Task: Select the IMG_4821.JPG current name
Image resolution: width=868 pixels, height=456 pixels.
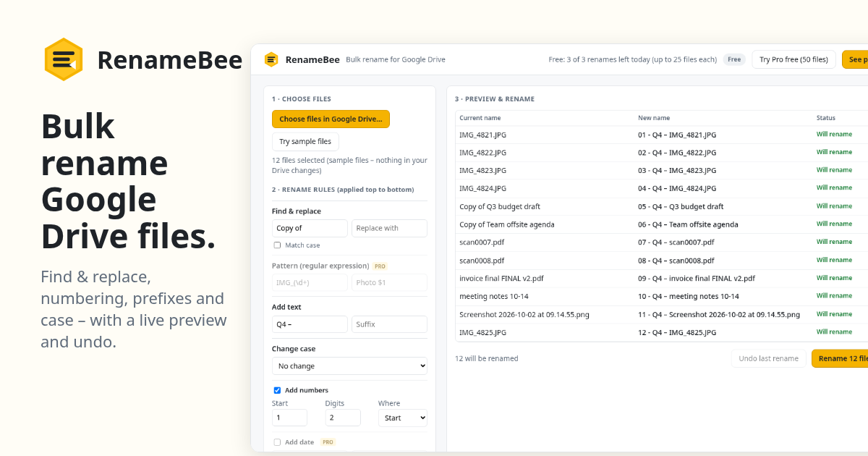Action: (482, 135)
